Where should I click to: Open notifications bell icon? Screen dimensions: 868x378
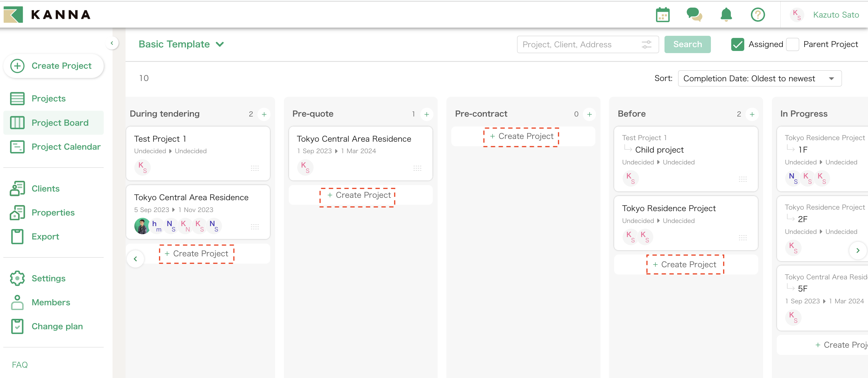coord(726,15)
